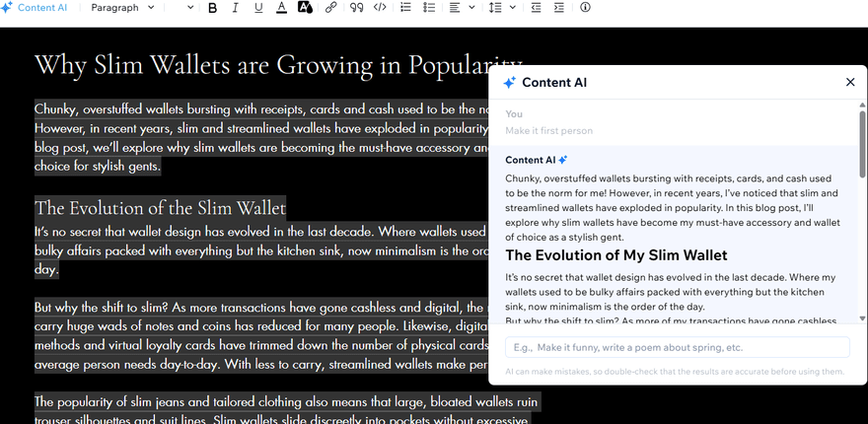The height and width of the screenshot is (424, 868).
Task: Insert a code snippet
Action: pos(380,8)
